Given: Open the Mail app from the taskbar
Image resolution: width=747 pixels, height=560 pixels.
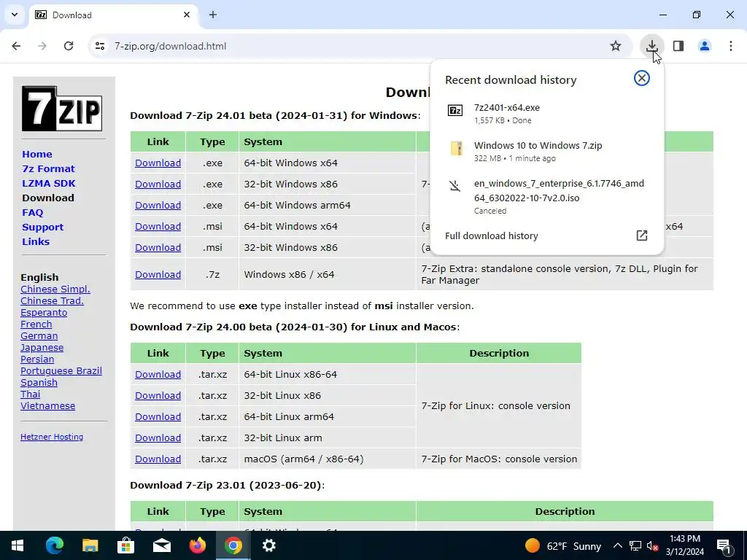Looking at the screenshot, I should (161, 545).
